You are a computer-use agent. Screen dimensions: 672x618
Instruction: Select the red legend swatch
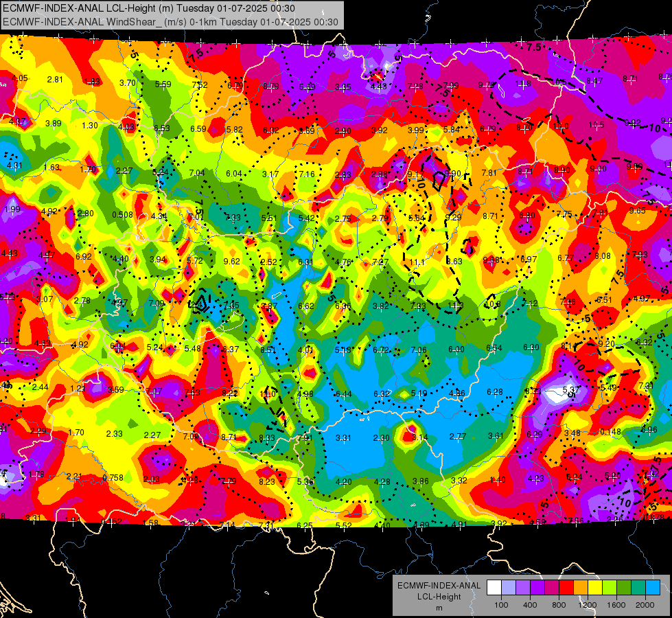566,588
